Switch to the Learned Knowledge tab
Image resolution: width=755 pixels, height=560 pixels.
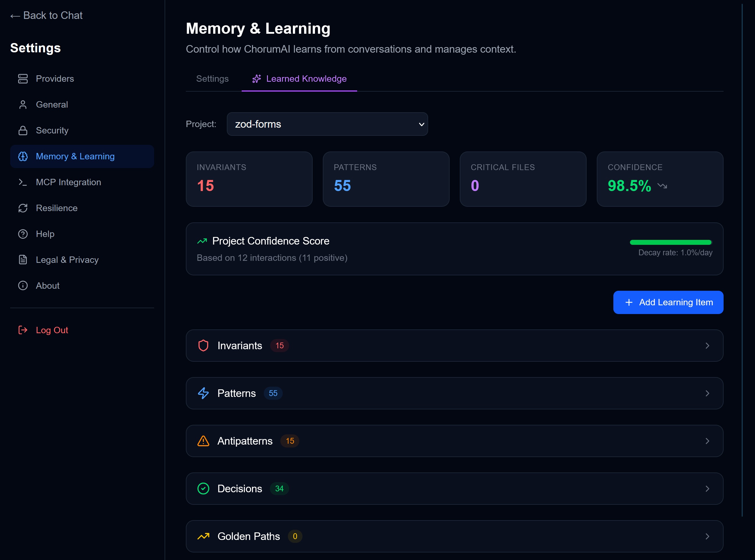(306, 79)
